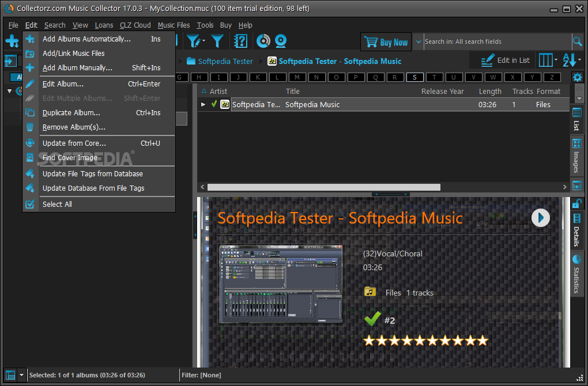The image size is (588, 386).
Task: Click the Softpedia Tester folder breadcrumb
Action: (220, 61)
